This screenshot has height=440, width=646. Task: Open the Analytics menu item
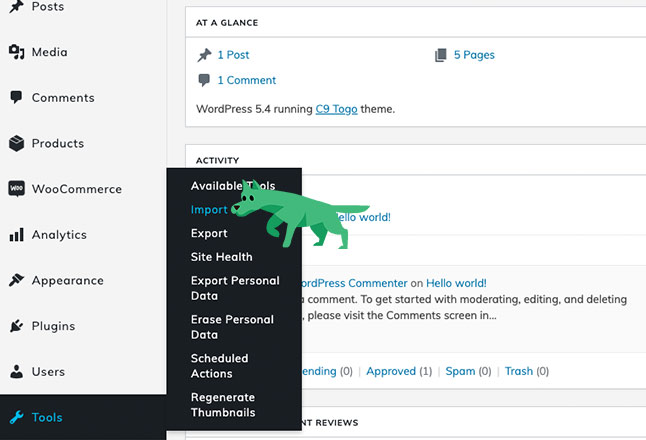point(59,235)
